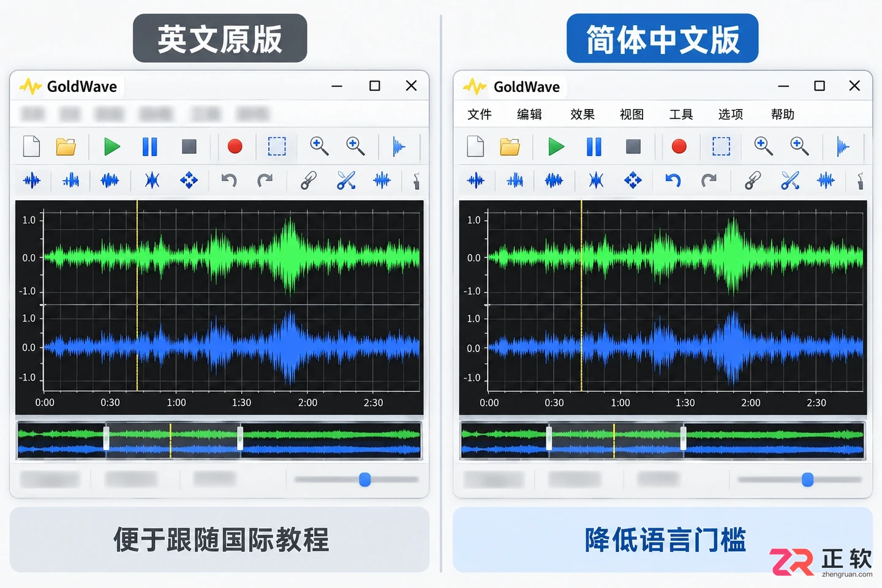Click right selection handle in English overview strip
The image size is (882, 588).
tap(240, 439)
